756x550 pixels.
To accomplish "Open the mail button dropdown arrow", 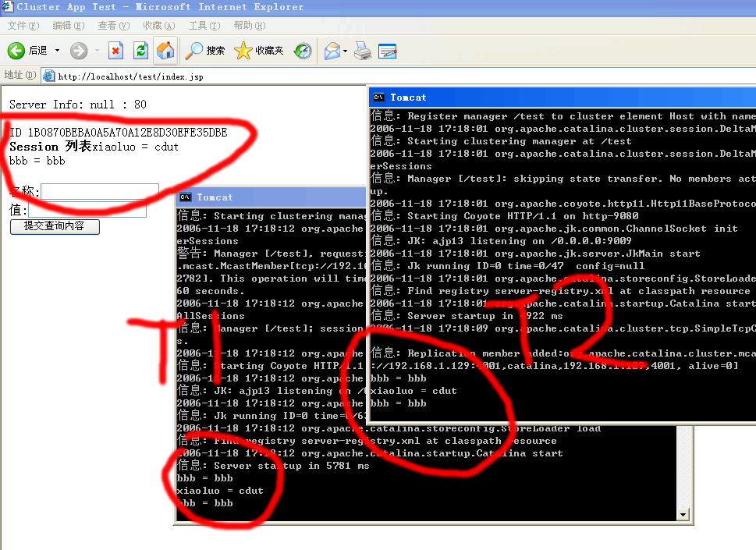I will (x=344, y=51).
